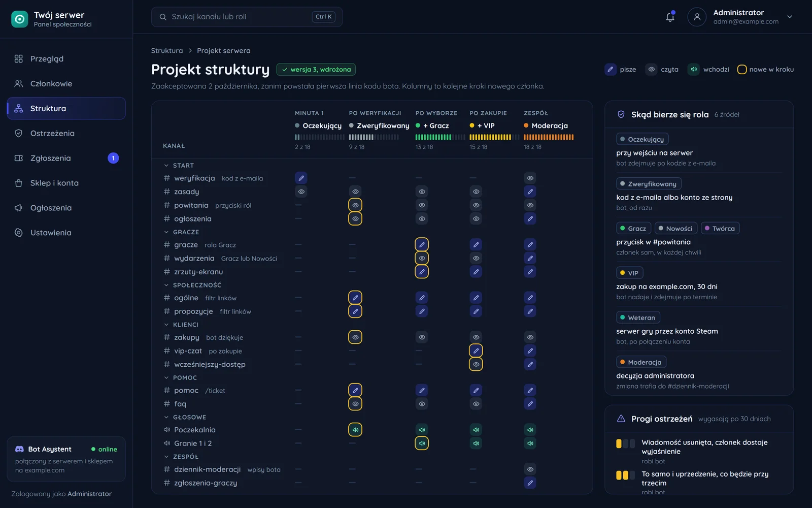Collapse the GRACZE channel group

(166, 232)
